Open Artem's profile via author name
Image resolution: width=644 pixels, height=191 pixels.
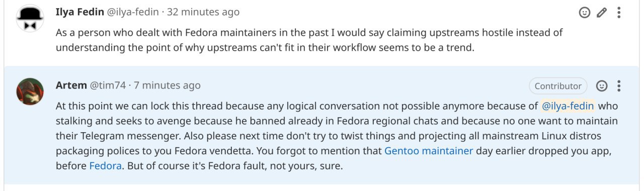[71, 85]
